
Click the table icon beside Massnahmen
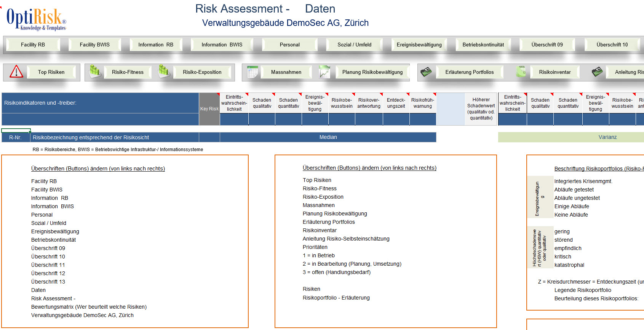click(252, 72)
